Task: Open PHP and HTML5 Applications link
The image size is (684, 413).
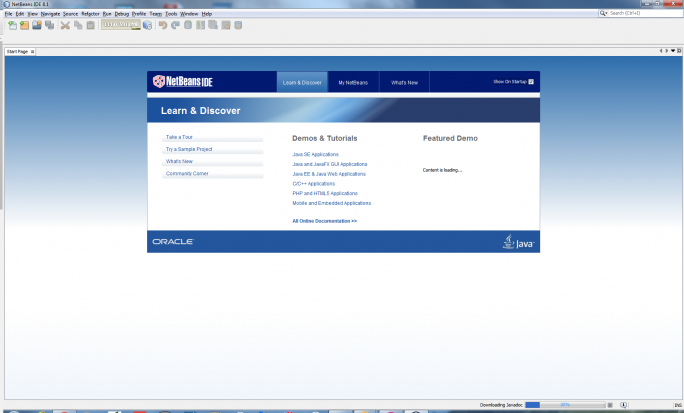Action: 325,193
